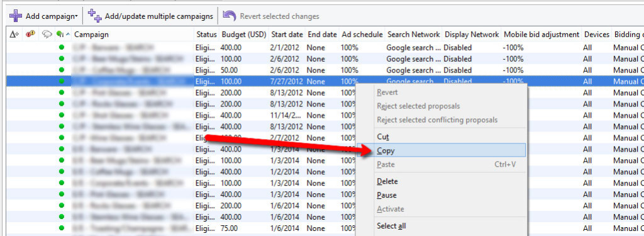
Task: Click the green status dot in the 2/1/2012 row
Action: [62, 47]
